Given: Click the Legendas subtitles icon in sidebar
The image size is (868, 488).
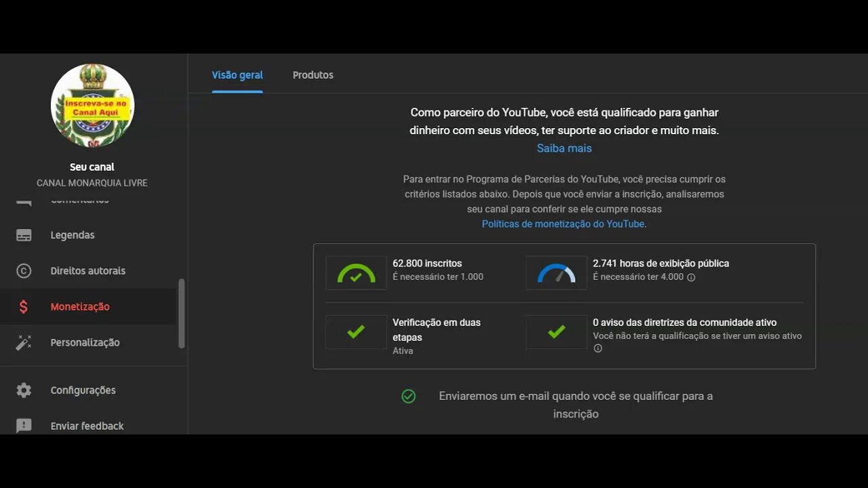Looking at the screenshot, I should coord(24,235).
